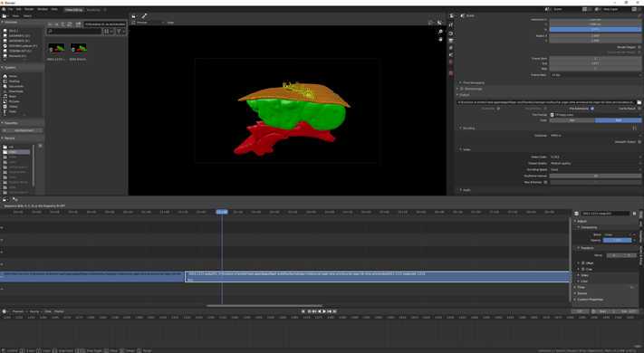Viewport: 644px width, 353px height.
Task: Open the Frame Rate dropdown
Action: click(595, 75)
